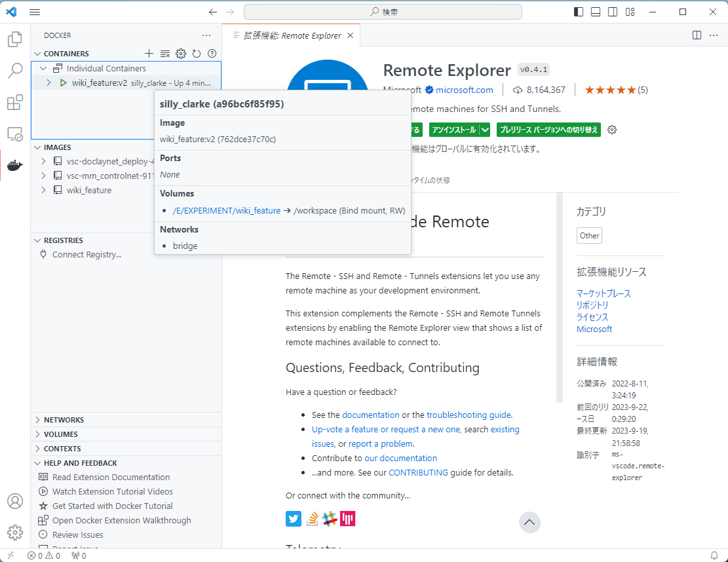The width and height of the screenshot is (728, 562).
Task: Expand the NETWORKS section
Action: (x=37, y=420)
